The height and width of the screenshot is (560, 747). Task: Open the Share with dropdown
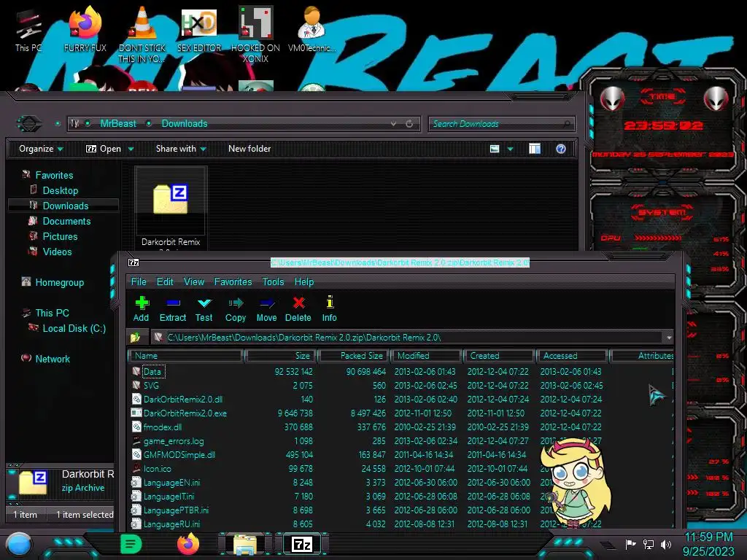coord(181,149)
